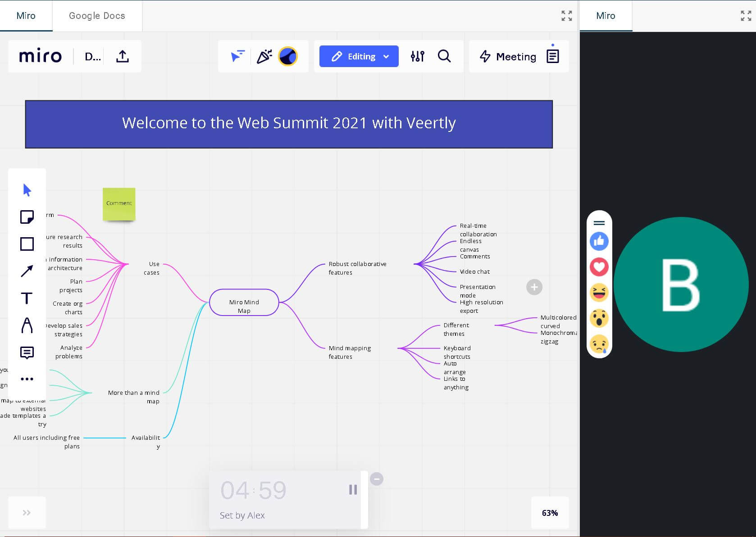This screenshot has width=756, height=537.
Task: Select the 'Keyboard shortcuts' node
Action: pyautogui.click(x=457, y=352)
